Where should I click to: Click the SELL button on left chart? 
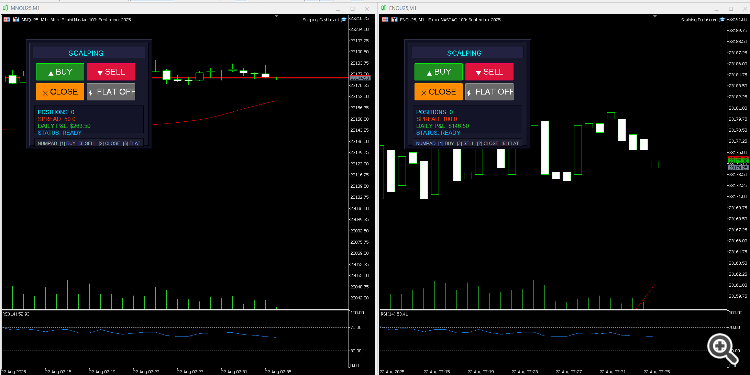point(111,72)
